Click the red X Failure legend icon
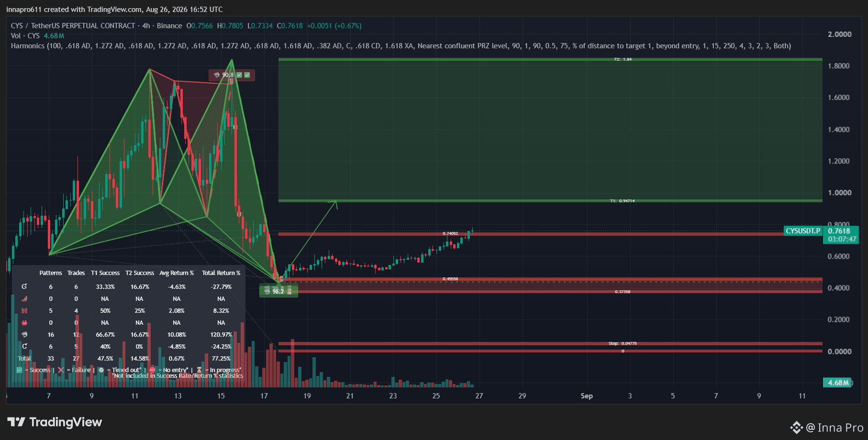 click(x=61, y=370)
